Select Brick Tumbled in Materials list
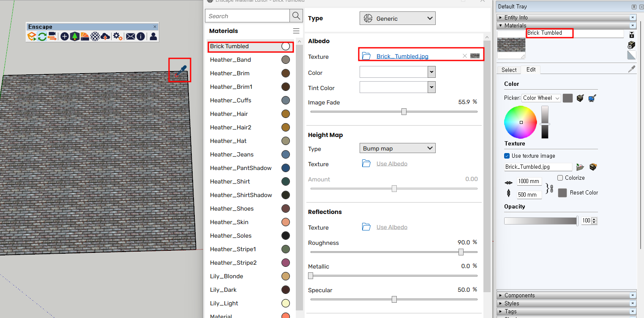 [251, 46]
